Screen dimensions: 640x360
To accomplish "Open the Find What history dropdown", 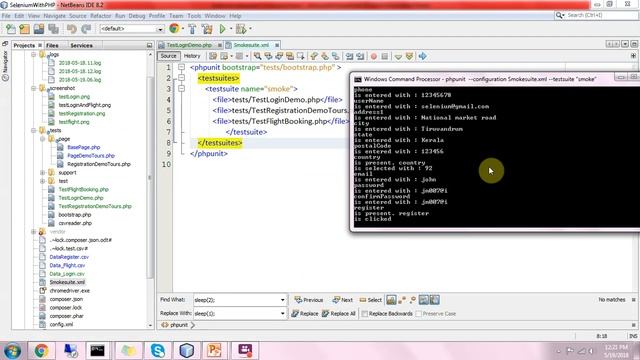I will click(282, 300).
